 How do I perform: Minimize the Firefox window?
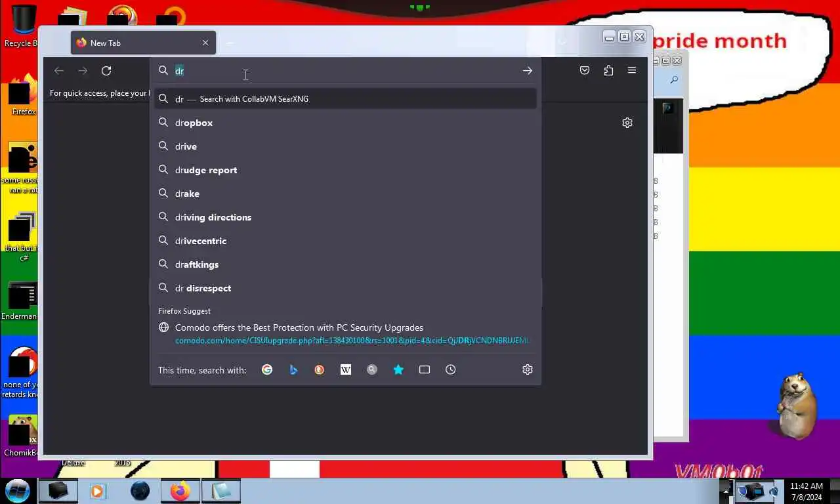point(609,37)
